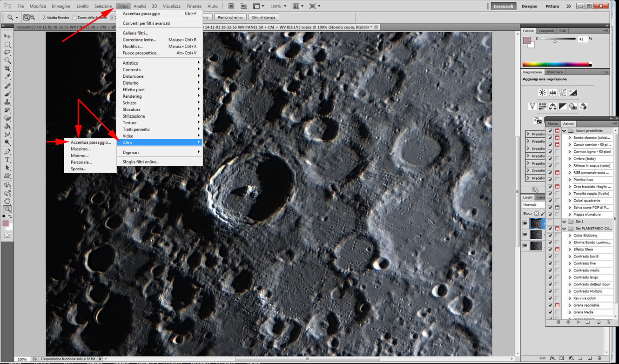Screen dimensions: 619x364
Task: Switch to the Storia tab
Action: (552, 124)
